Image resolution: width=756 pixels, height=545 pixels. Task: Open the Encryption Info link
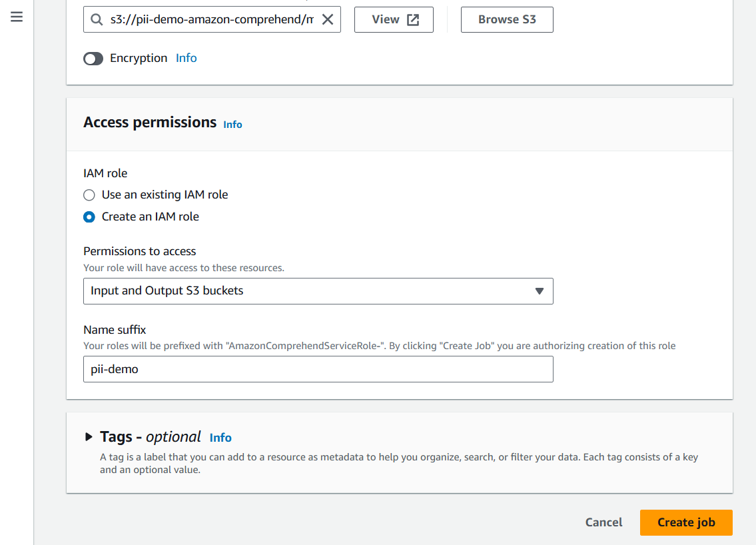(x=186, y=58)
